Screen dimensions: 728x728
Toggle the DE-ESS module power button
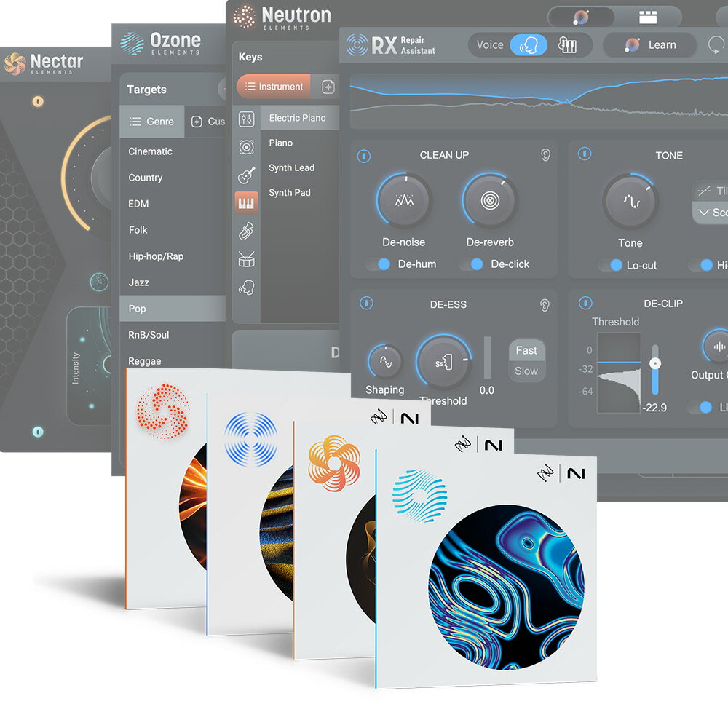pyautogui.click(x=366, y=303)
